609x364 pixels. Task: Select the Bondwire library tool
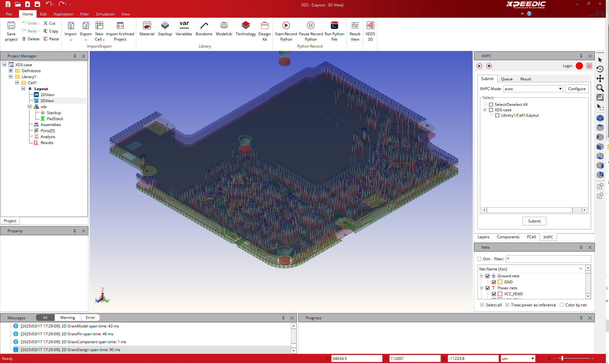tap(204, 29)
